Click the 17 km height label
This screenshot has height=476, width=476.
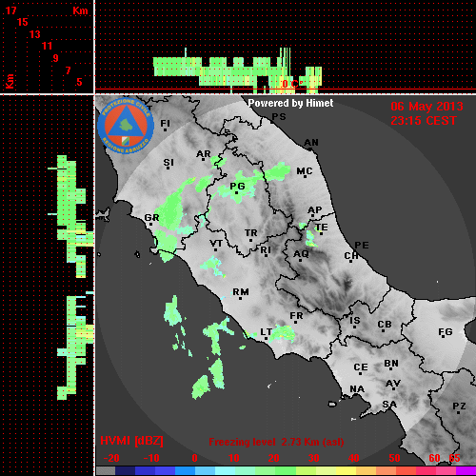10,10
